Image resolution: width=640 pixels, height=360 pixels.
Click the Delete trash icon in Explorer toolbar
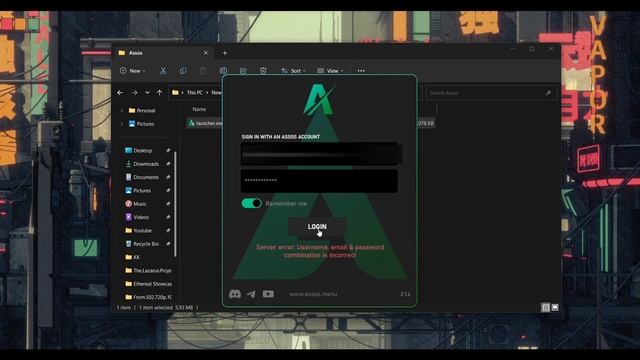click(263, 71)
